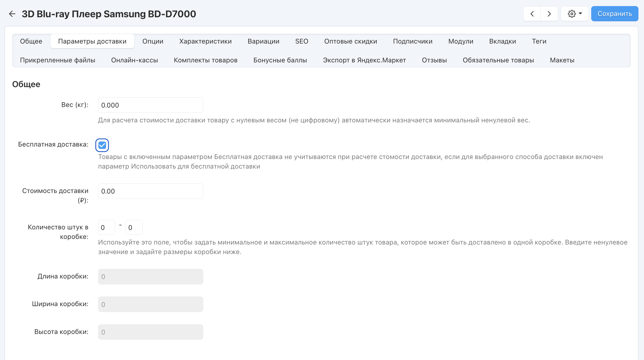Go to next product with right chevron
644x360 pixels.
(x=549, y=14)
